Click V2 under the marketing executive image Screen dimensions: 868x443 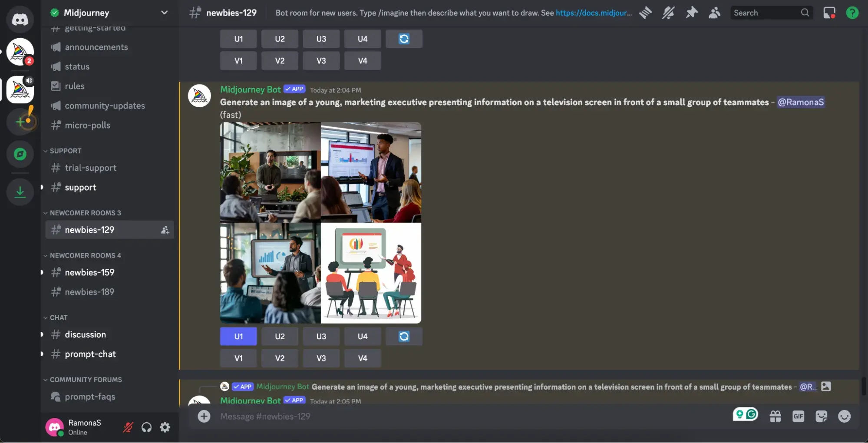[x=280, y=358]
